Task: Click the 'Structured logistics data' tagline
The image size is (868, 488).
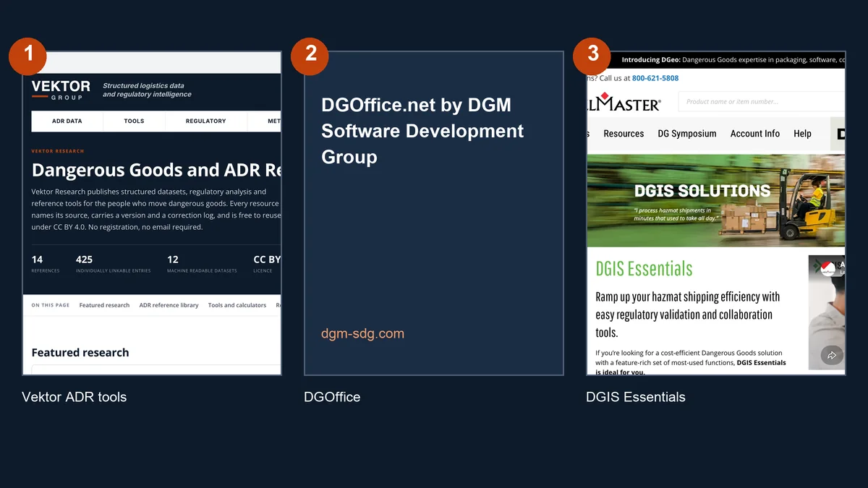Action: pos(147,90)
